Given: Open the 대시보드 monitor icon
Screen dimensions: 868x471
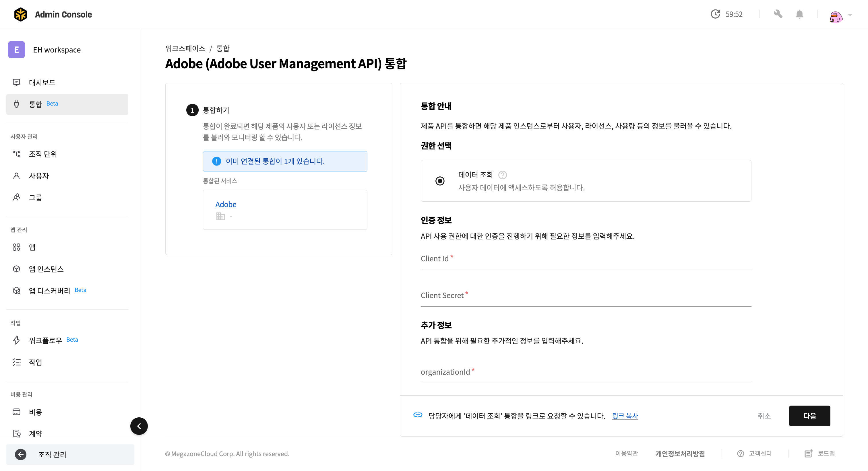Looking at the screenshot, I should tap(17, 83).
